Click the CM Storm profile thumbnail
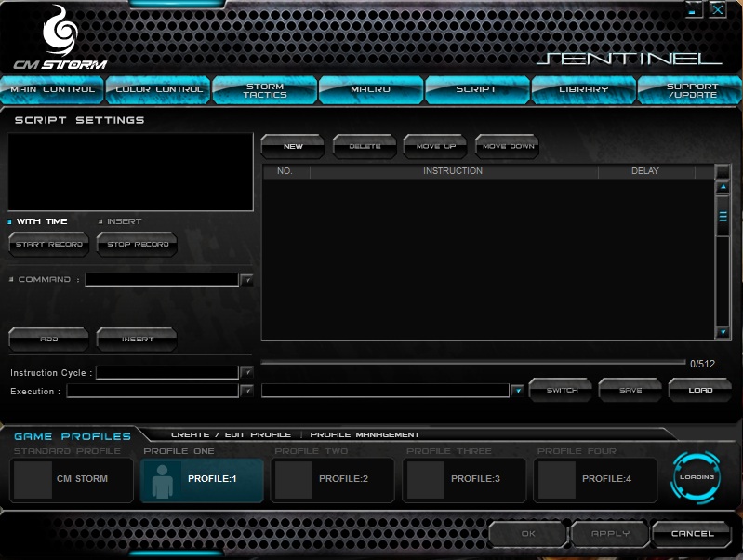This screenshot has height=560, width=743. click(x=33, y=480)
